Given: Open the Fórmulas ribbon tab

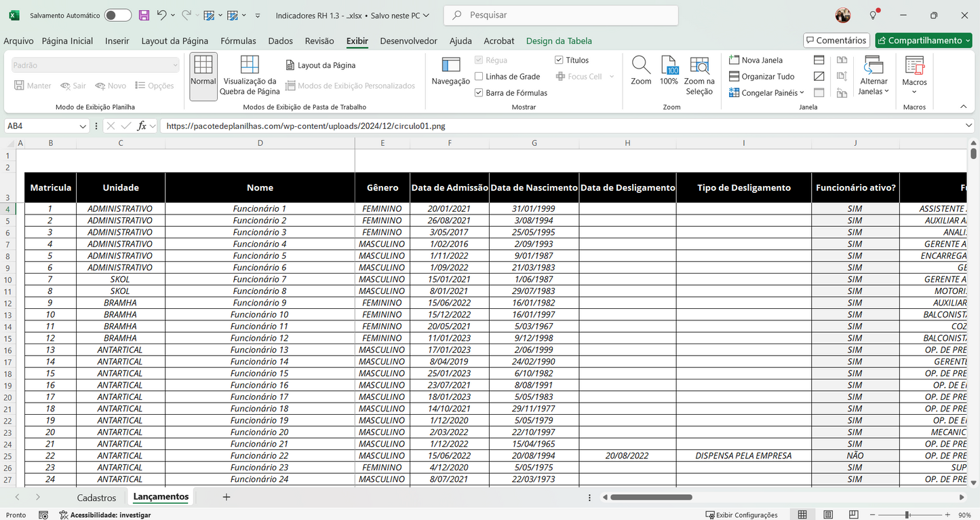Looking at the screenshot, I should 238,41.
